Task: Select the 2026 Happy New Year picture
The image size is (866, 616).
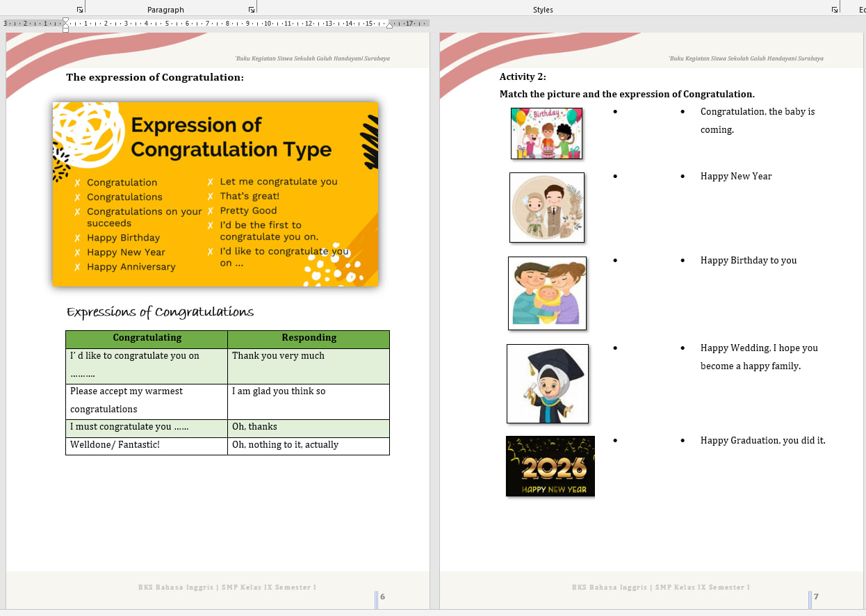Action: (550, 466)
